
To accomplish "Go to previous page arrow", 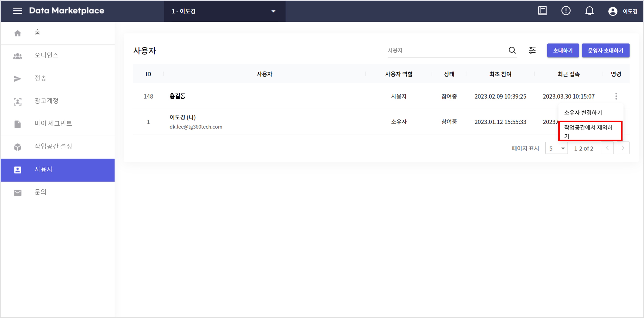I will click(607, 148).
